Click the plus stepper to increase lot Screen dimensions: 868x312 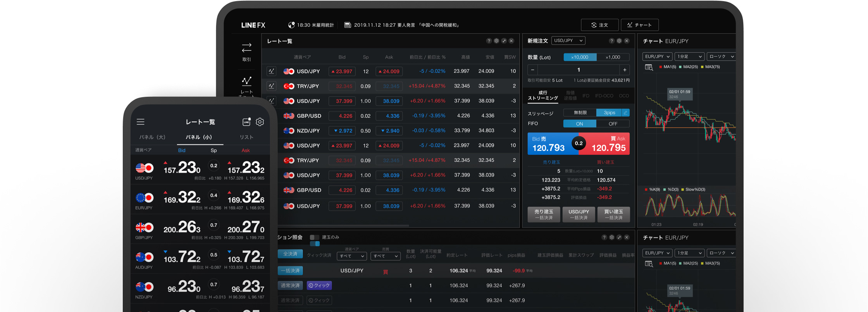(625, 70)
